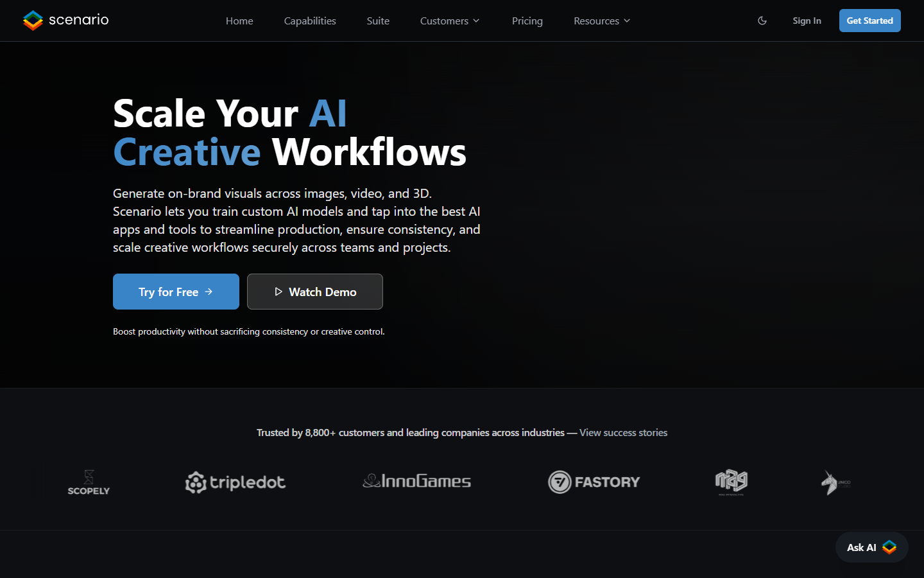Screen dimensions: 924x578
Task: Click the Sign In link
Action: pos(807,21)
